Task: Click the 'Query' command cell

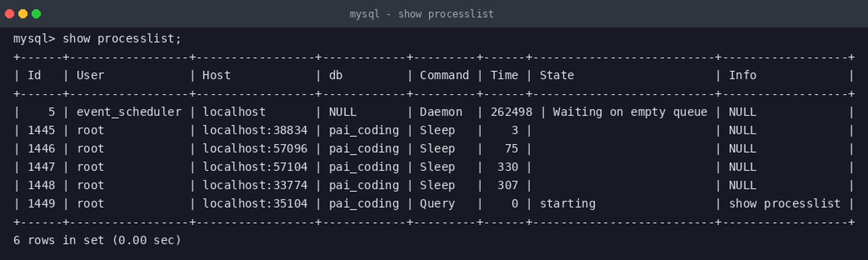Action: pos(437,204)
